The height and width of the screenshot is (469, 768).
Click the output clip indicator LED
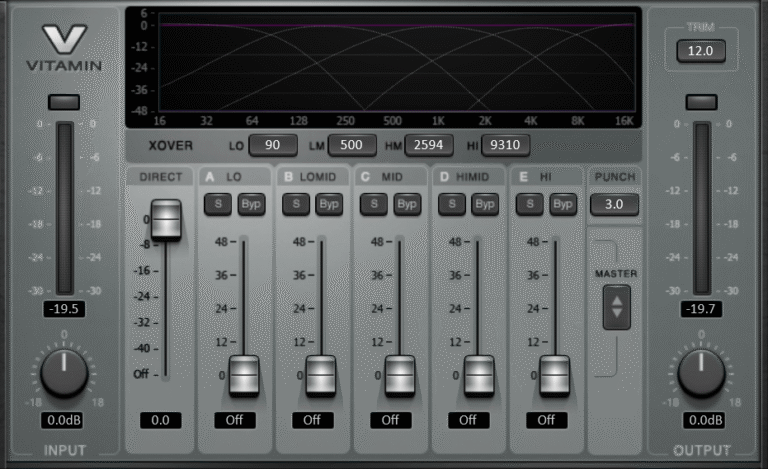tap(701, 102)
